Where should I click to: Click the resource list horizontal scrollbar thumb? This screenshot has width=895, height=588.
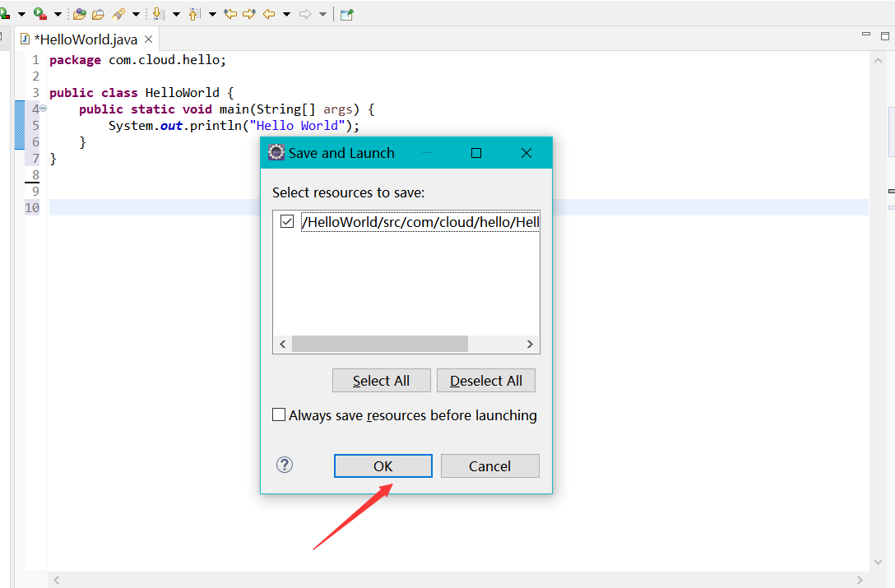pyautogui.click(x=379, y=344)
